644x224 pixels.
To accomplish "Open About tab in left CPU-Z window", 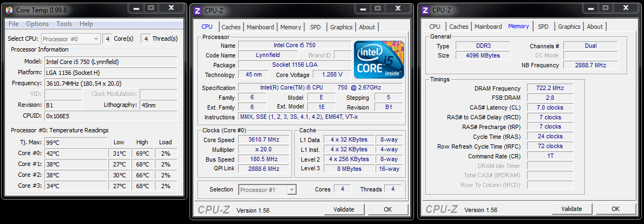I will (367, 27).
